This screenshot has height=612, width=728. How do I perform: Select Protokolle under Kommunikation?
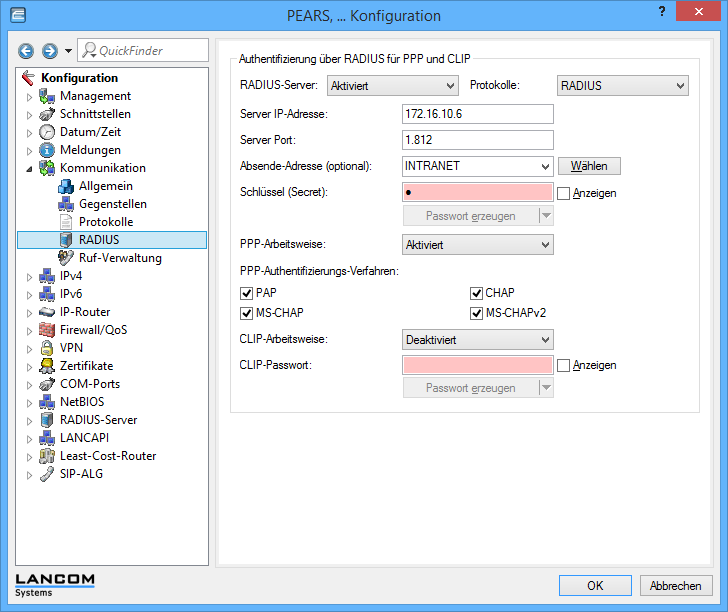pos(105,222)
